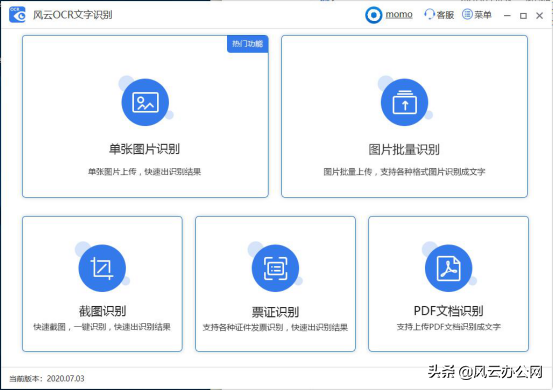The height and width of the screenshot is (390, 554).
Task: Click the 热门功能 badge
Action: click(247, 44)
